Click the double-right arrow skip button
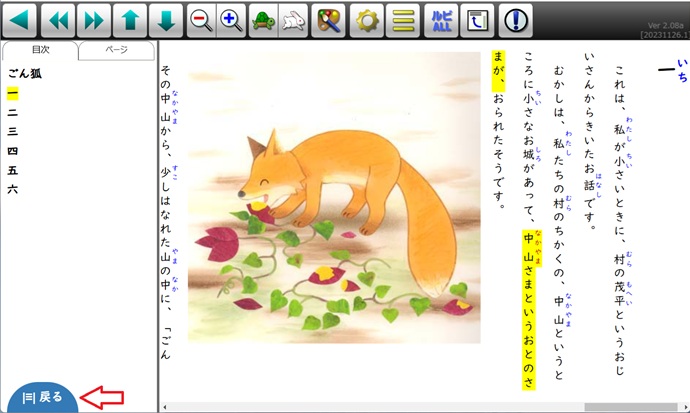The image size is (690, 413). coord(93,19)
